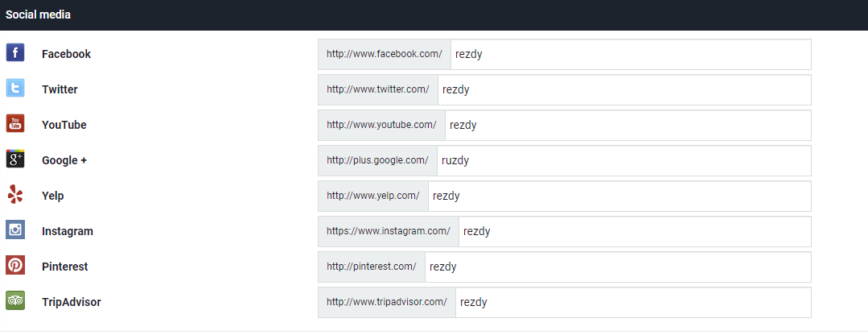Click the https://www.instagram.com/ prefix label

[x=389, y=231]
